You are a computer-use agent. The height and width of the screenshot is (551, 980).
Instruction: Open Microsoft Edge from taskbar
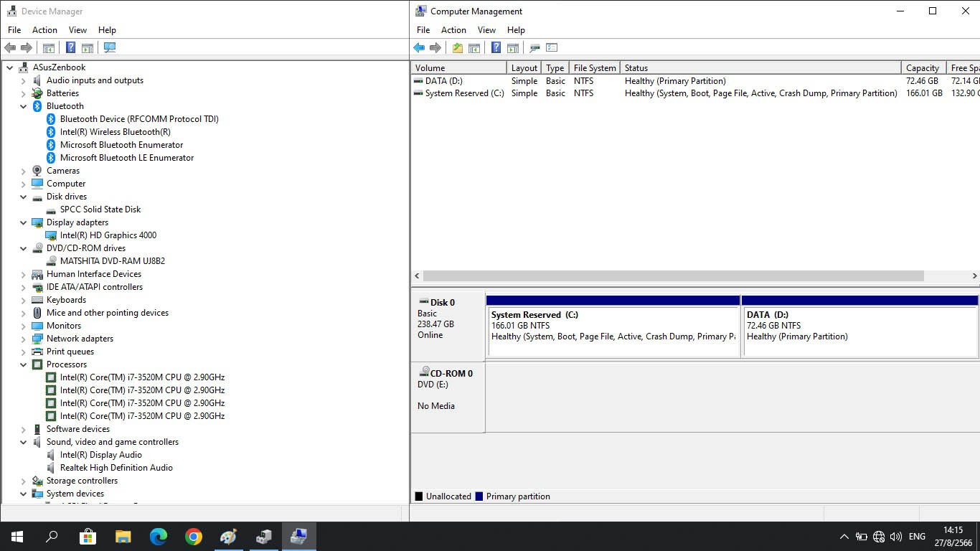158,537
